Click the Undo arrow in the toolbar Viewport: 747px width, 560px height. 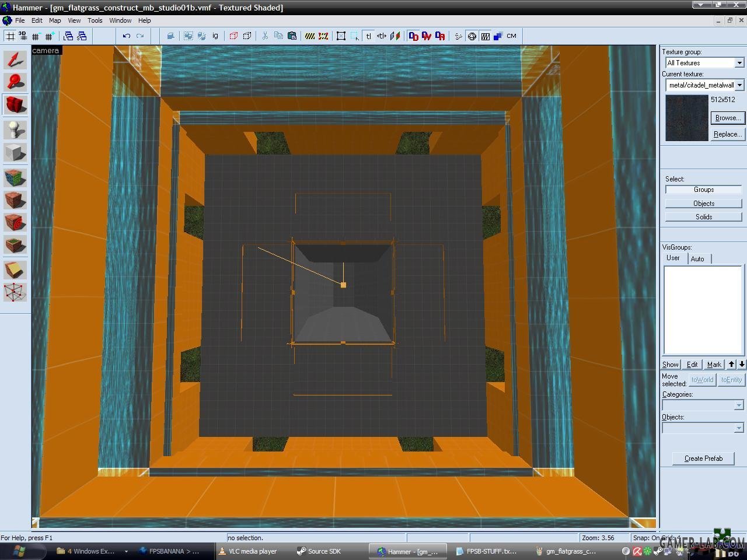(127, 36)
